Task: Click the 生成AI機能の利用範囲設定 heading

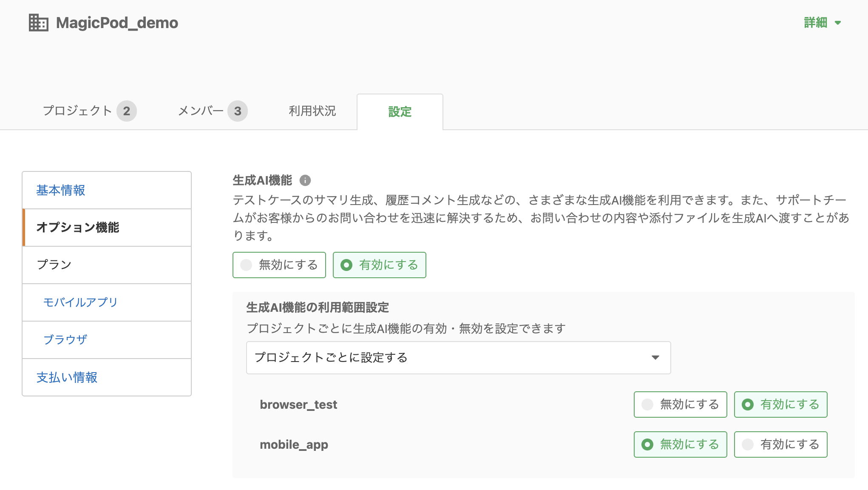Action: coord(318,308)
